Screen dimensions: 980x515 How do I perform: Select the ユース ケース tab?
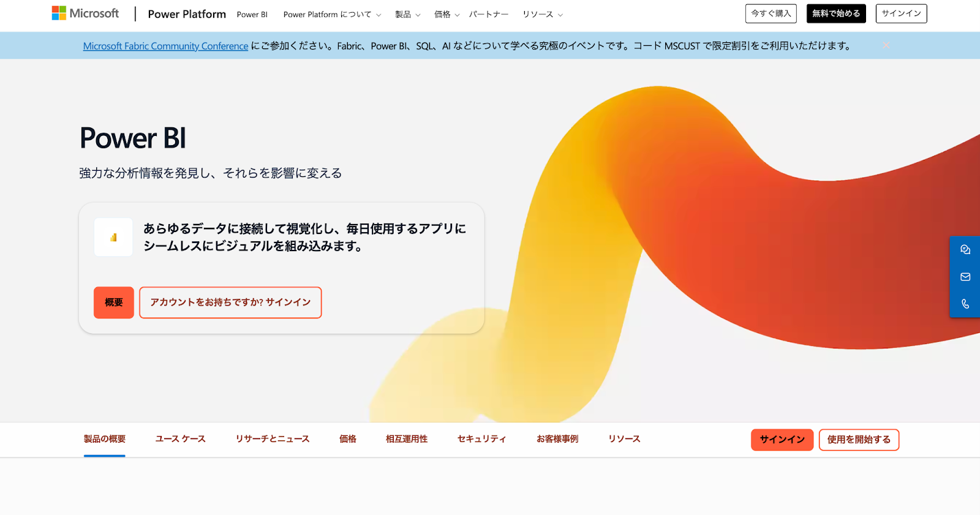pos(180,439)
